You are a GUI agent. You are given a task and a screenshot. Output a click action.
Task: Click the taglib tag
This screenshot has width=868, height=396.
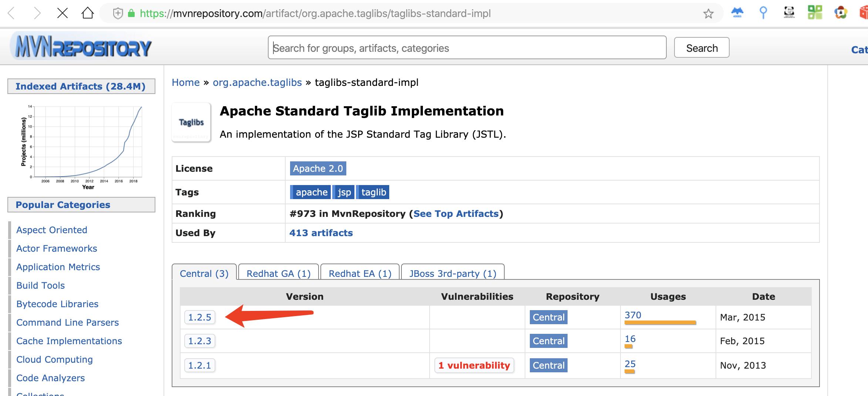(373, 192)
